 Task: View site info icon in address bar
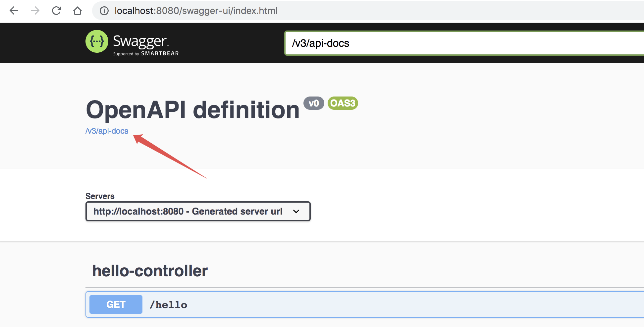(104, 11)
